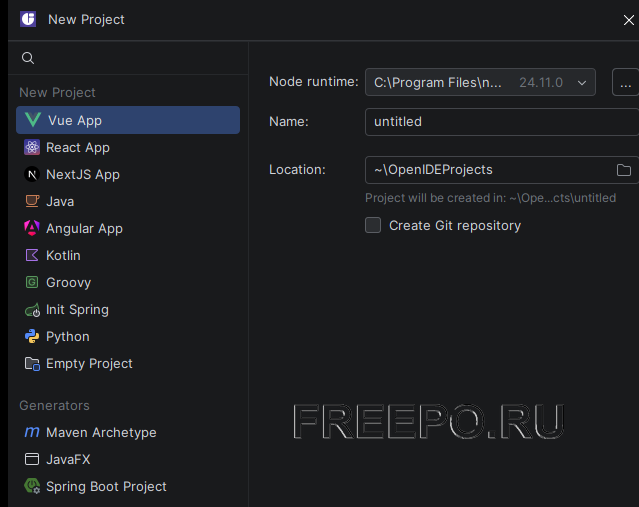Select the Vue App icon
The width and height of the screenshot is (639, 507).
click(33, 120)
